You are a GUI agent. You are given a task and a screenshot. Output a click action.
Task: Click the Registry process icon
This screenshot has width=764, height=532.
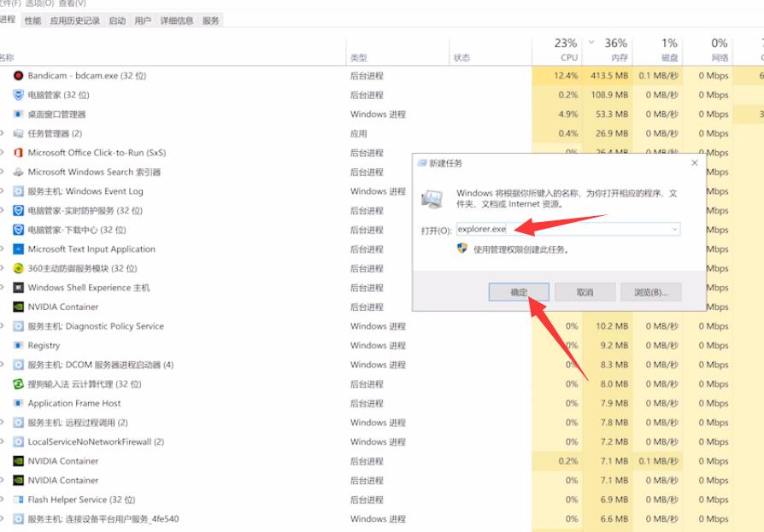[x=18, y=346]
